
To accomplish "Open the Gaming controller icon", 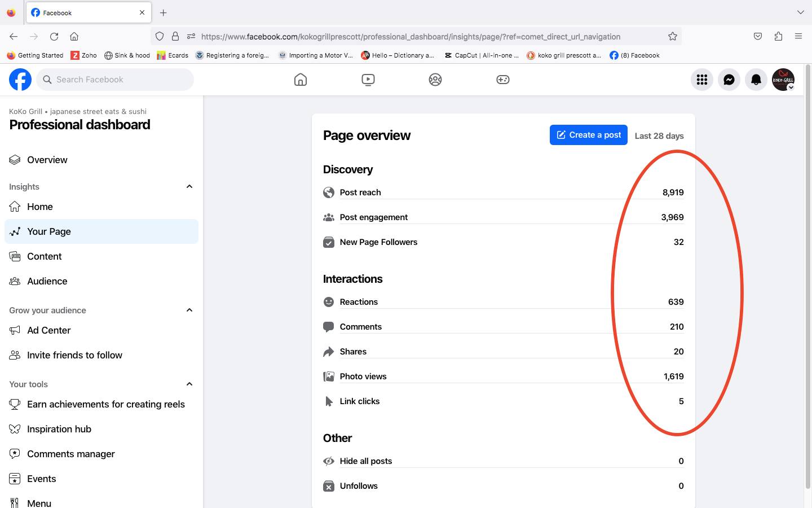I will [502, 80].
